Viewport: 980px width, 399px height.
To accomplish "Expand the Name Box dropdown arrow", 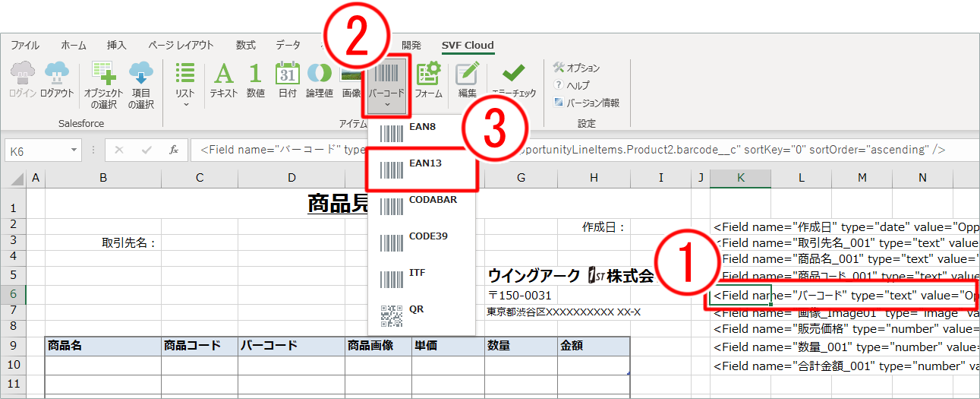I will click(x=74, y=150).
